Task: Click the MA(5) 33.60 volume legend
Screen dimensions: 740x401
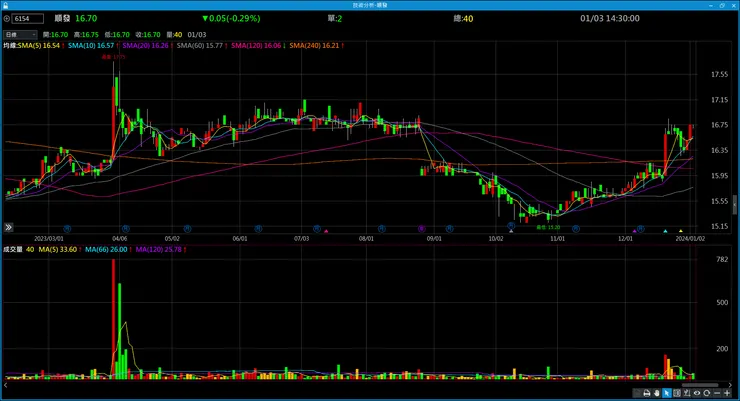Action: pos(60,250)
